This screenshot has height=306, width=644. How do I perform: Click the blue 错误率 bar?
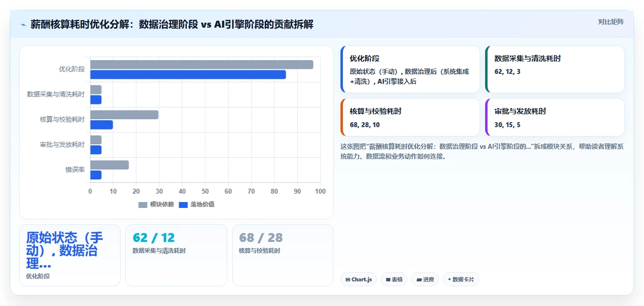(95, 175)
